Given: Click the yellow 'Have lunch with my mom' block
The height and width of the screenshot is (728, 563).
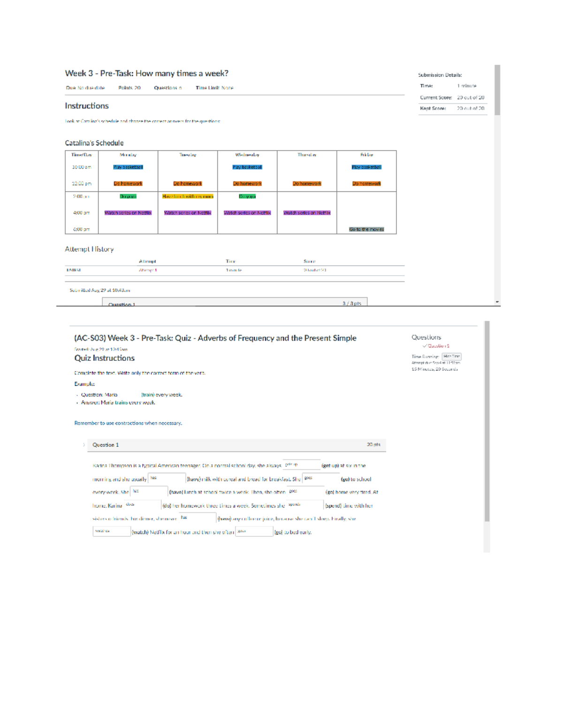Looking at the screenshot, I should (188, 196).
